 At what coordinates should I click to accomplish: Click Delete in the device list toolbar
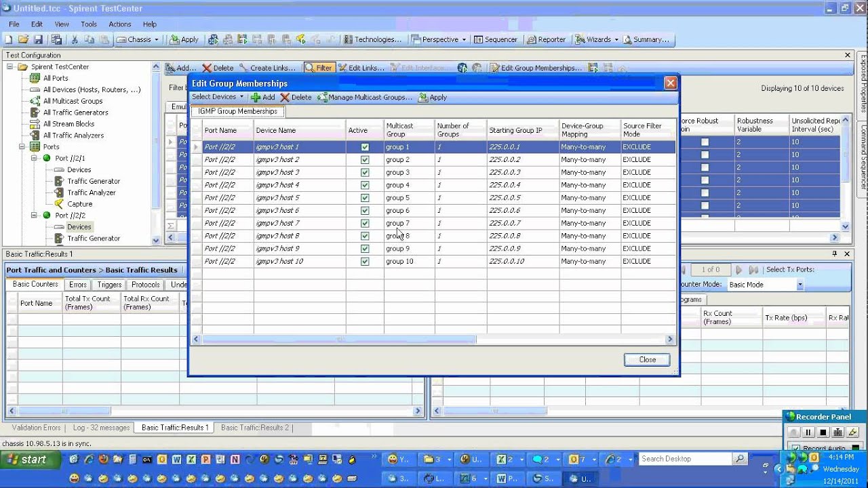[218, 68]
